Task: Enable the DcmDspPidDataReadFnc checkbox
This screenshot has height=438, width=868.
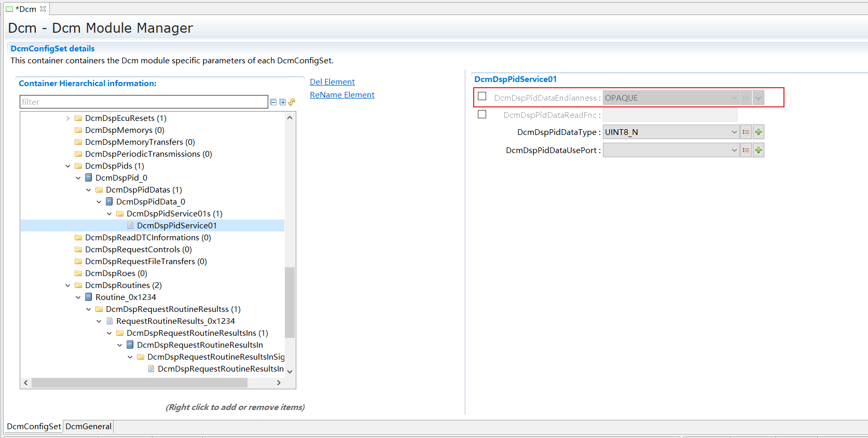Action: (482, 114)
